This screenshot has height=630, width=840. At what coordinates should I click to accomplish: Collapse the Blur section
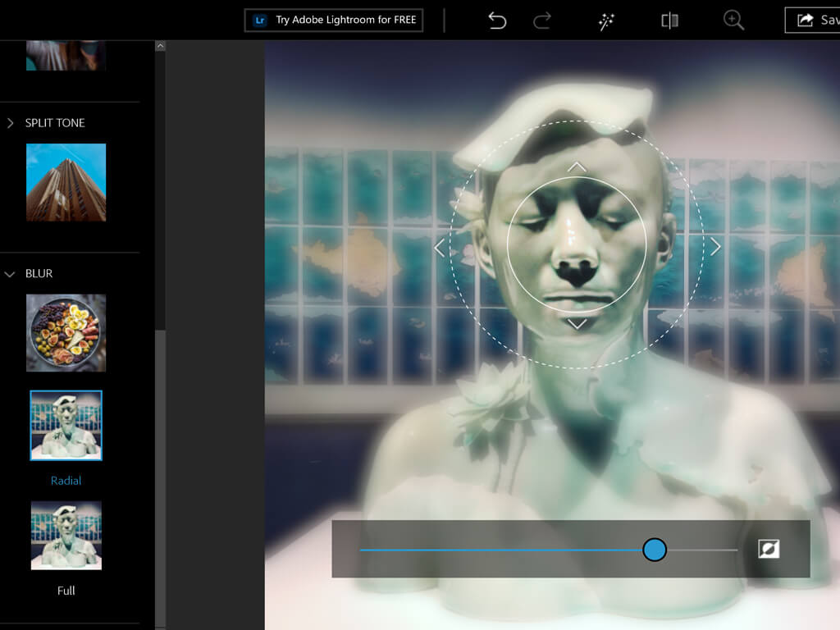11,274
